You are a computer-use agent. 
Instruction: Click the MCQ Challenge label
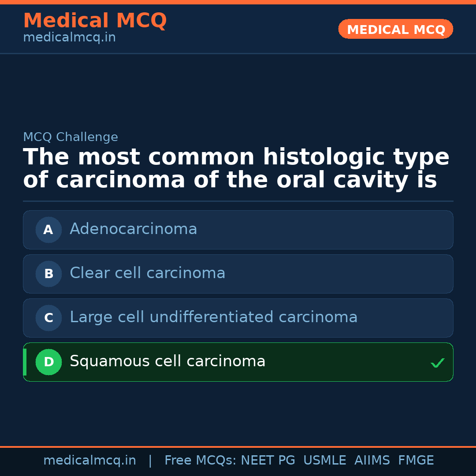pyautogui.click(x=71, y=137)
